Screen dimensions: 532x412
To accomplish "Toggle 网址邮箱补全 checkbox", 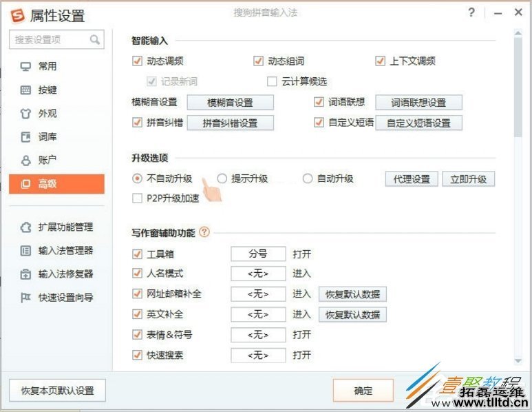I will tap(137, 293).
